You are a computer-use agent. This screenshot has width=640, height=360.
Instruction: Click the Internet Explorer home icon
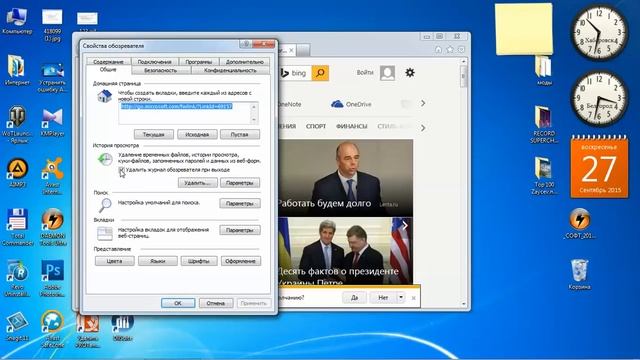click(x=438, y=49)
